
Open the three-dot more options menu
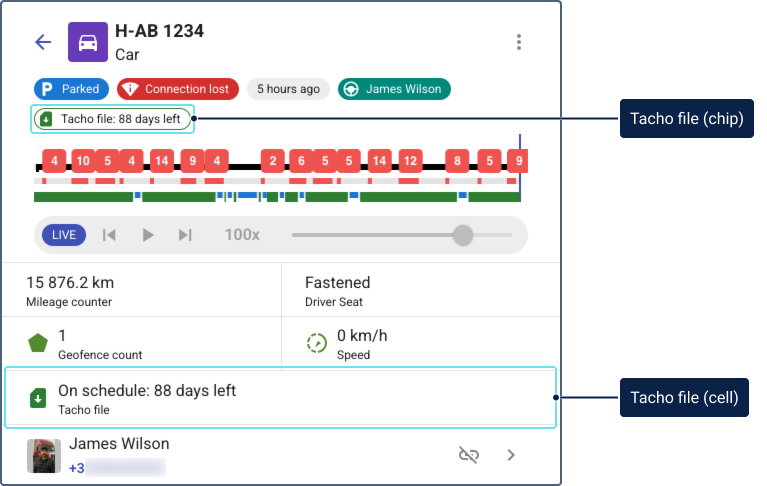coord(519,42)
